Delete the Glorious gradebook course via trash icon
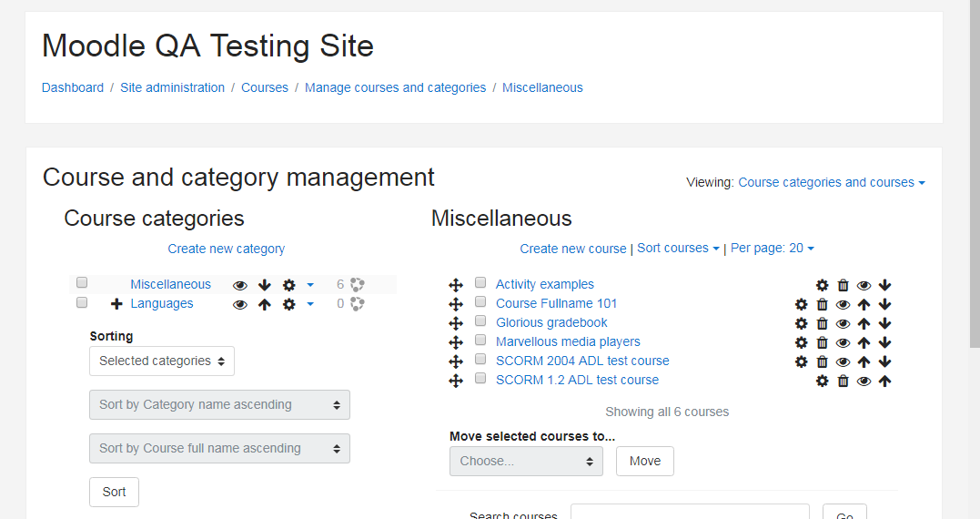Screen dimensions: 980x519 (823, 324)
